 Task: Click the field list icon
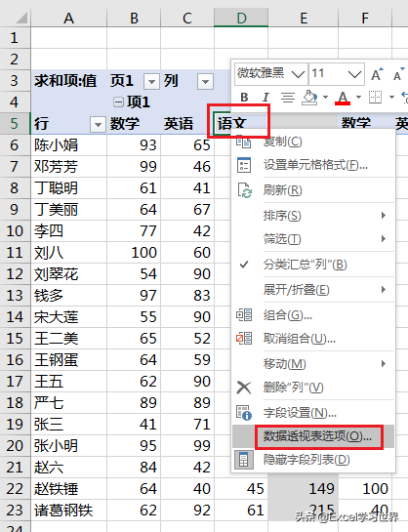pos(244,460)
